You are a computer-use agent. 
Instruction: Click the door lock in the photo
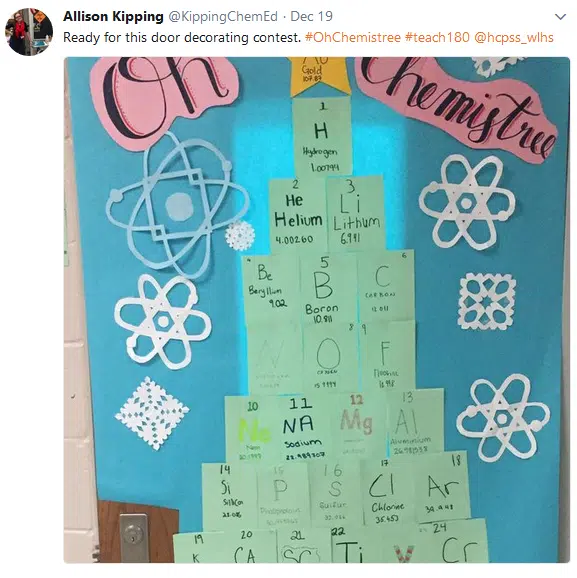[134, 538]
